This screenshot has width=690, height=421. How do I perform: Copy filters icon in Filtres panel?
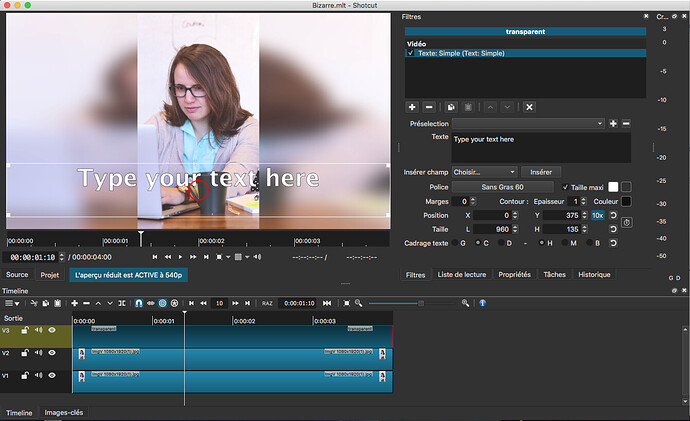point(451,107)
